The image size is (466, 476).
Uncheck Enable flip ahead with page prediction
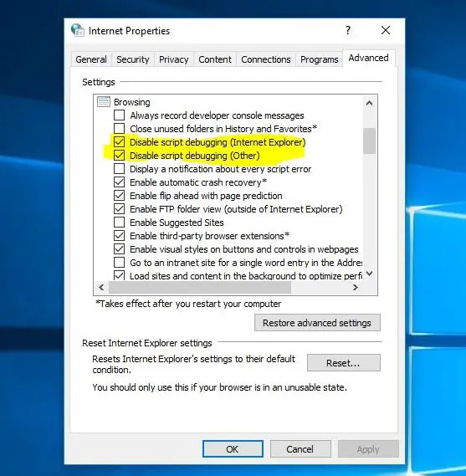coord(119,196)
